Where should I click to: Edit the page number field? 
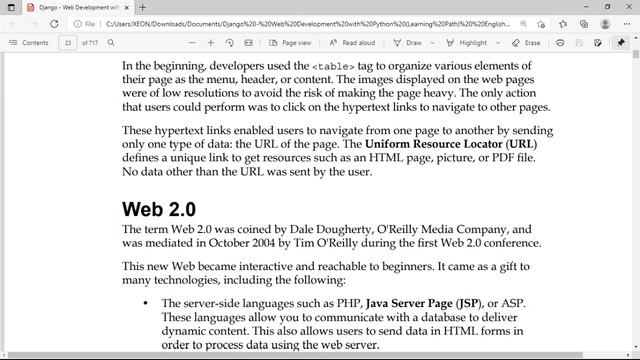click(x=68, y=43)
